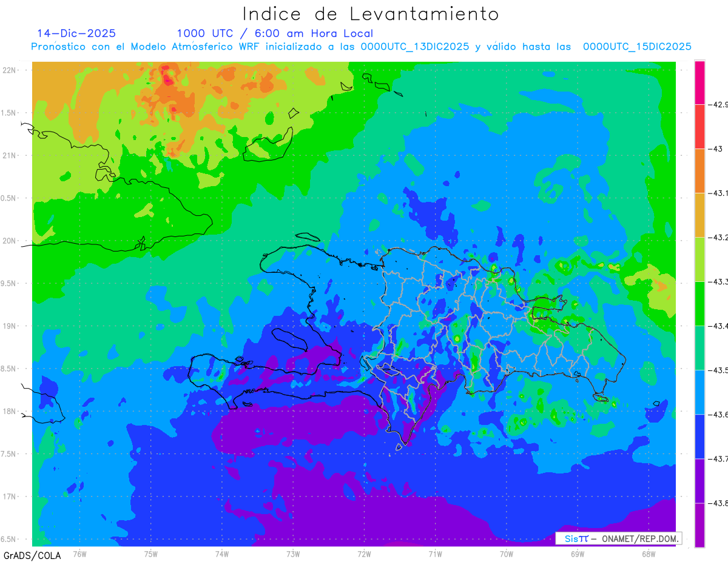Pick the magenta swatch at top of the color legend

[x=699, y=82]
